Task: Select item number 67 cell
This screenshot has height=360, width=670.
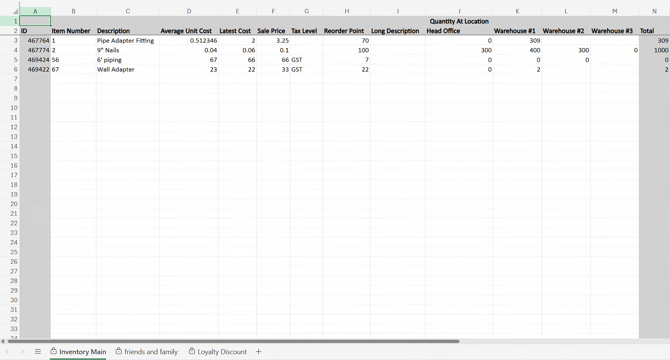Action: pos(73,69)
